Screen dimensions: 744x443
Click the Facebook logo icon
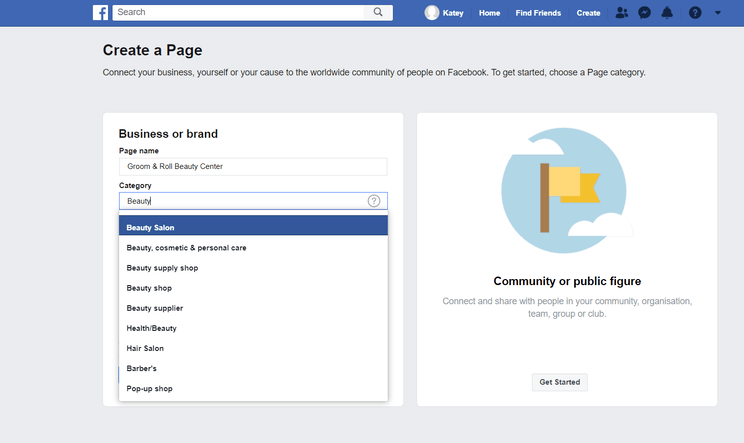pos(100,12)
